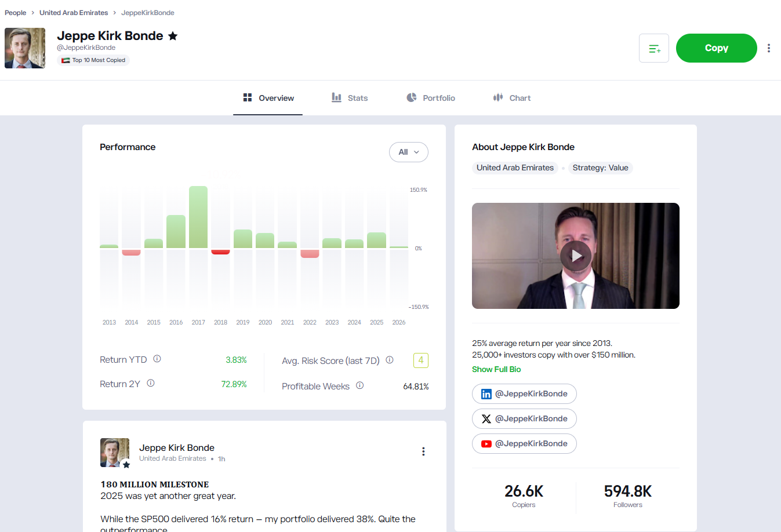Image resolution: width=781 pixels, height=532 pixels.
Task: Click the profile photo in the header
Action: 25,48
